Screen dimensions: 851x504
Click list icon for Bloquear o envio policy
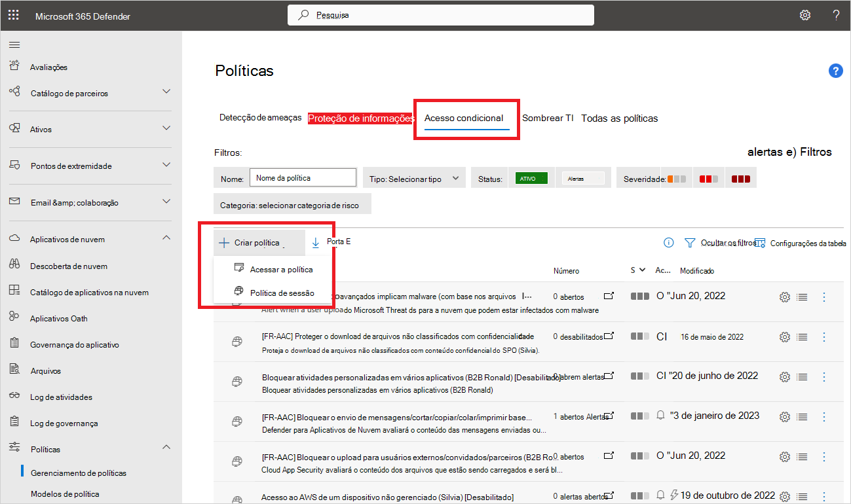click(x=802, y=417)
